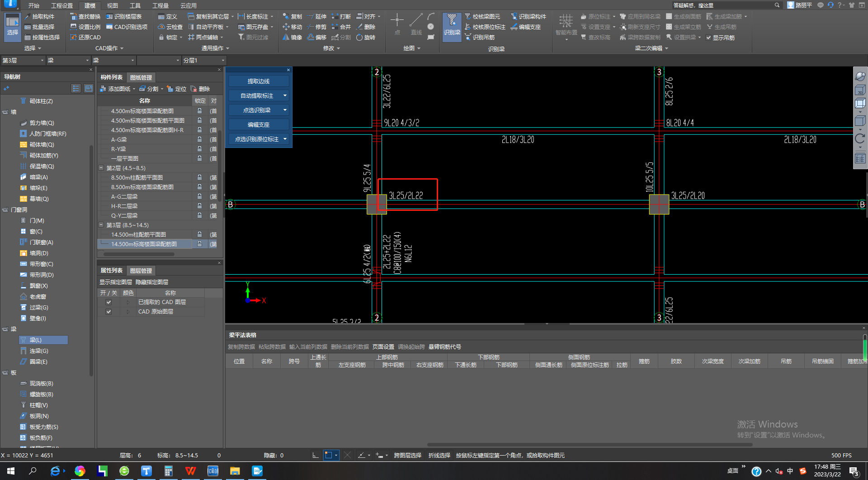Viewport: 868px width, 480px height.
Task: Click the search box 答疑解惑
Action: pyautogui.click(x=726, y=5)
